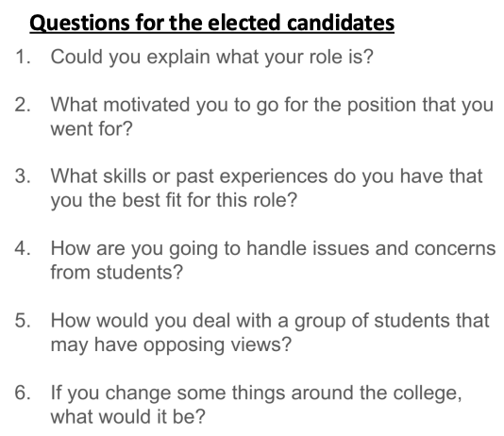The height and width of the screenshot is (436, 504).
Task: Click the list number '5.'
Action: (x=23, y=321)
